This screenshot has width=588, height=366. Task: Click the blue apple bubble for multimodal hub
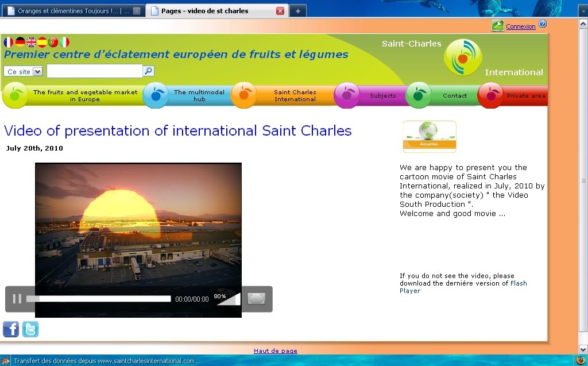click(x=156, y=95)
